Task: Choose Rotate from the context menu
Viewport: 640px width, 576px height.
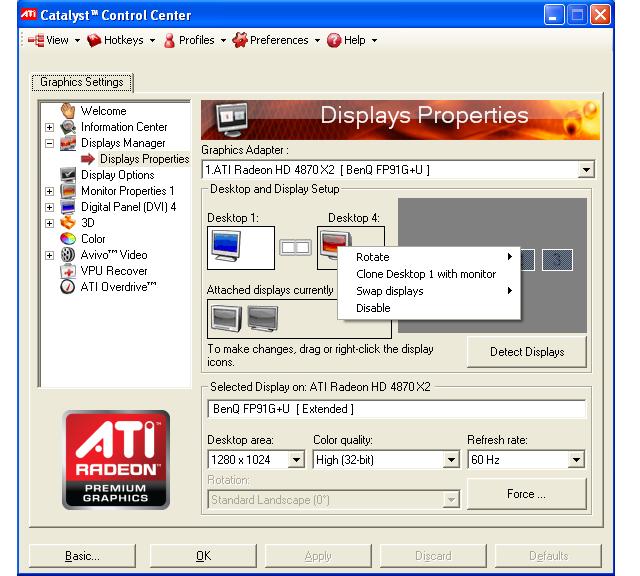Action: click(429, 257)
